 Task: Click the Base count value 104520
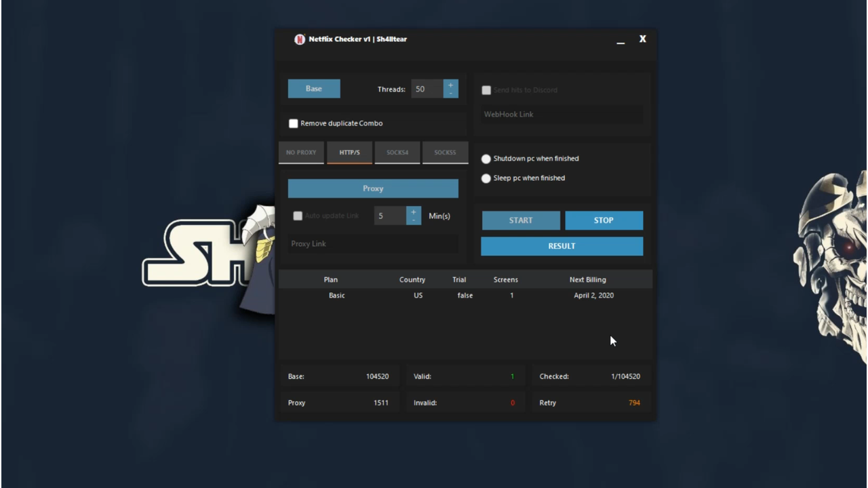[x=378, y=376]
